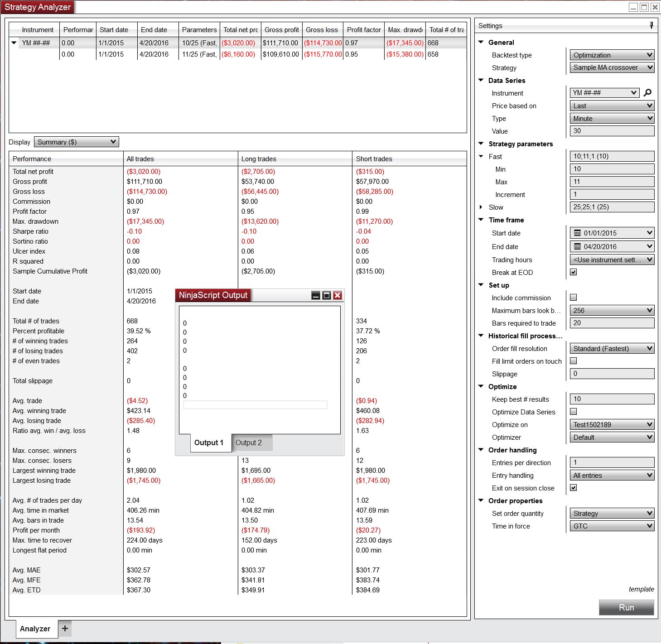
Task: Open Instrument dropdown YM ##-##
Action: [x=604, y=93]
